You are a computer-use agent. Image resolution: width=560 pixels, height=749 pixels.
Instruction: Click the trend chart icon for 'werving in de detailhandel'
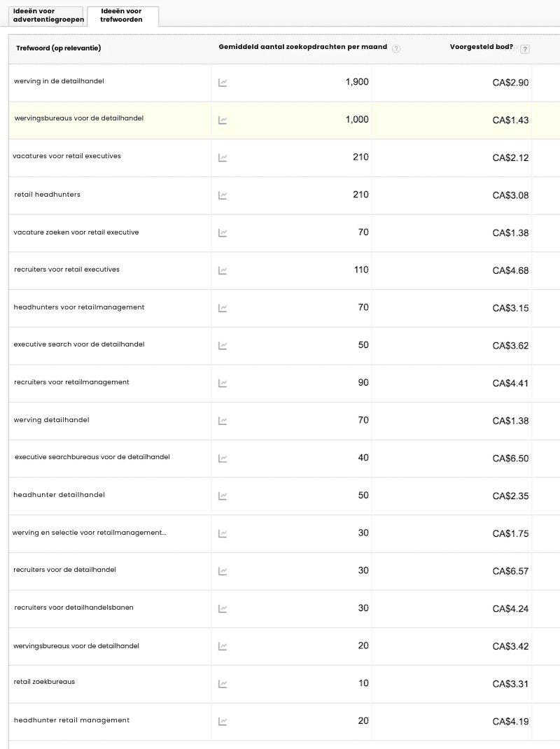(x=223, y=82)
